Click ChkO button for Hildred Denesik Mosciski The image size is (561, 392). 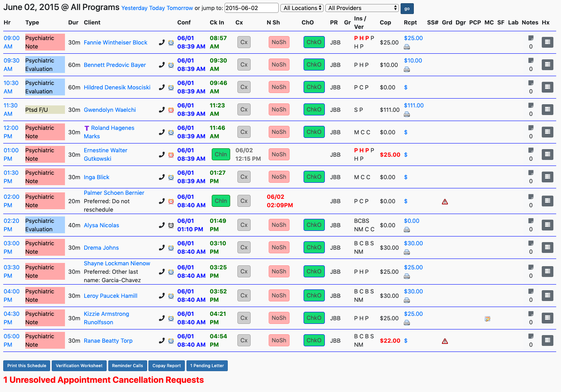[314, 87]
